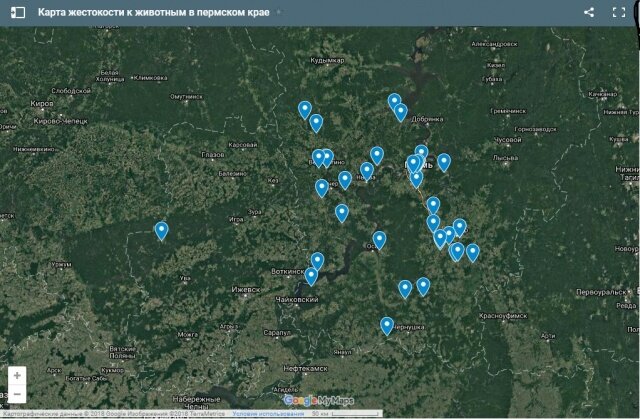Zoom in with the plus button
Viewport: 640px width, 419px height.
pyautogui.click(x=17, y=375)
